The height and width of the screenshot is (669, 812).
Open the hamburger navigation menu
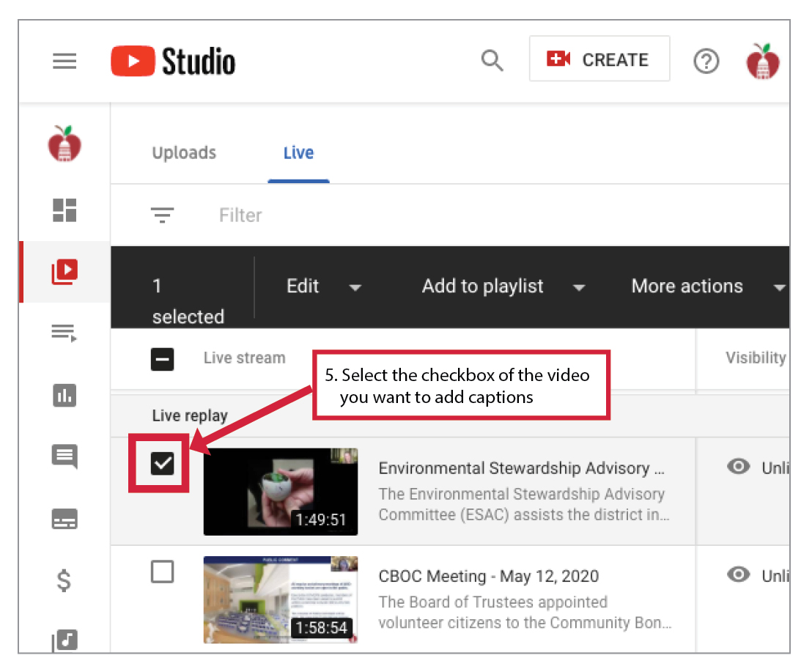tap(64, 61)
